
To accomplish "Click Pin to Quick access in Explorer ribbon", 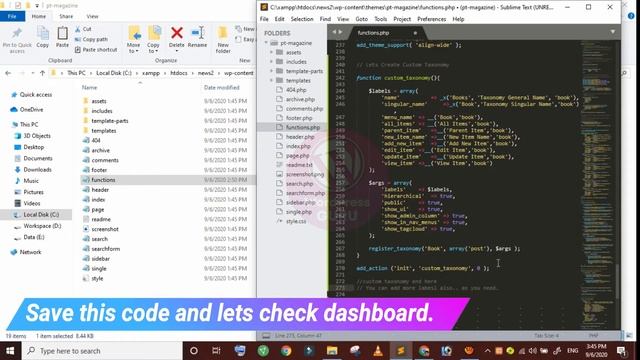I will [17, 40].
